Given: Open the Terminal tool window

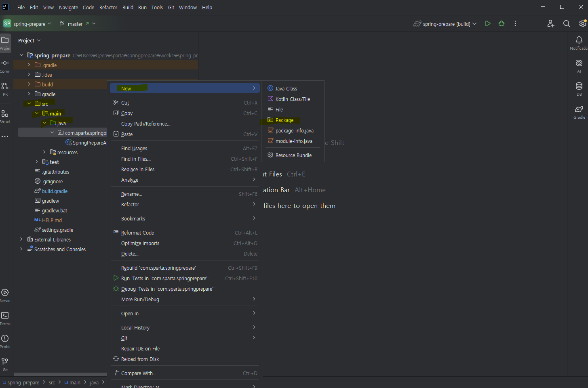Looking at the screenshot, I should click(5, 315).
